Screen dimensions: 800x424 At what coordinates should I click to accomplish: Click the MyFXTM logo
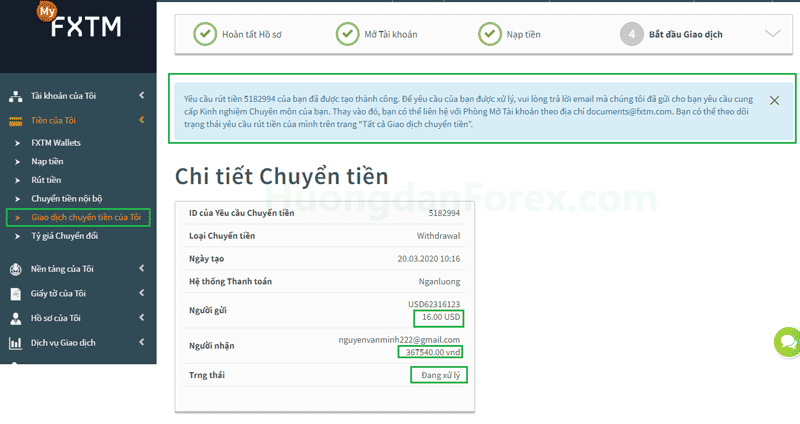tap(80, 21)
